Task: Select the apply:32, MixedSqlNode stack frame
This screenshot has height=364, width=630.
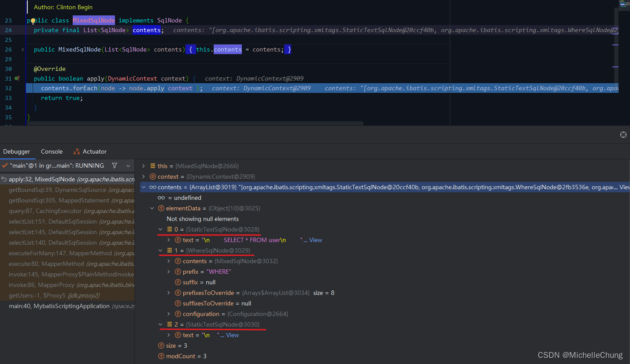Action: point(67,179)
